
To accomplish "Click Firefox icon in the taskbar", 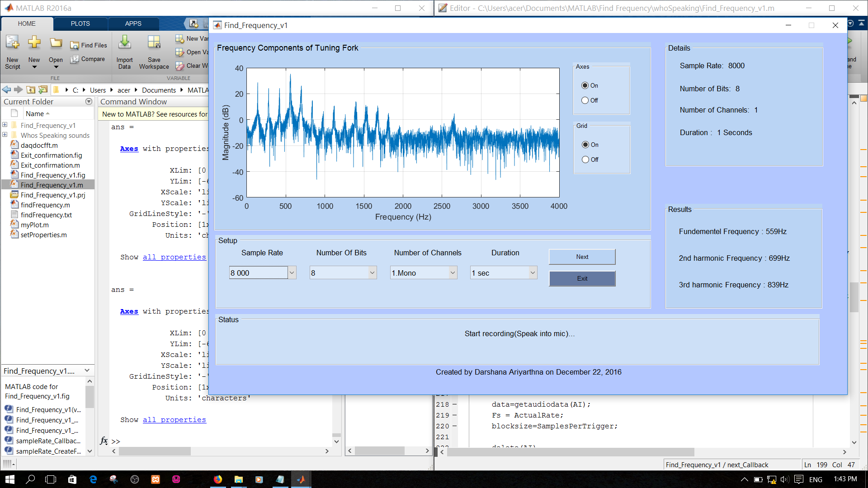I will tap(218, 479).
